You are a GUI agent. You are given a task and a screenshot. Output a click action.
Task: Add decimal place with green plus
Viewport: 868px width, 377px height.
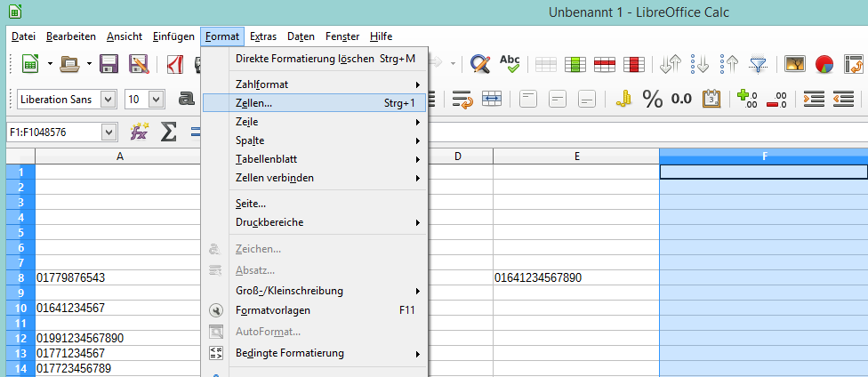coord(747,100)
